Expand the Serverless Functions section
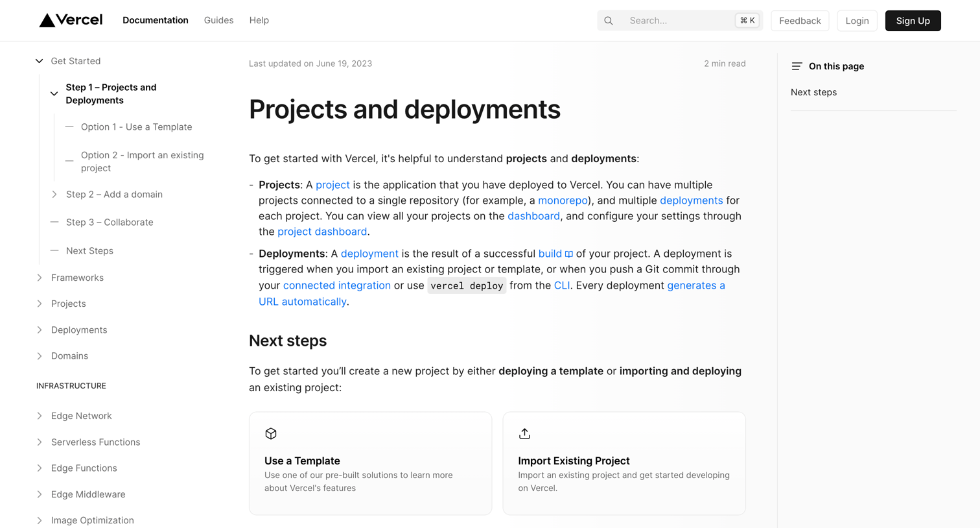Image resolution: width=980 pixels, height=528 pixels. tap(40, 442)
